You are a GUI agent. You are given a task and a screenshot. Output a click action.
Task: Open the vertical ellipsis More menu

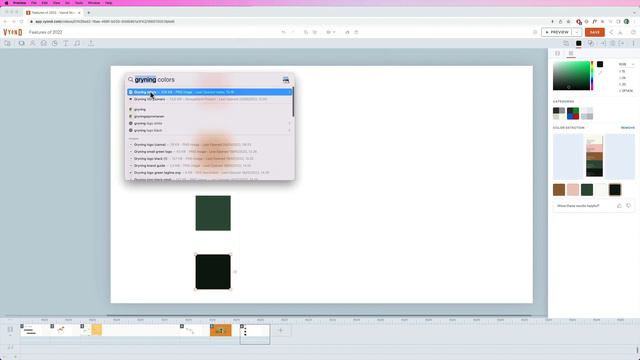pyautogui.click(x=633, y=43)
